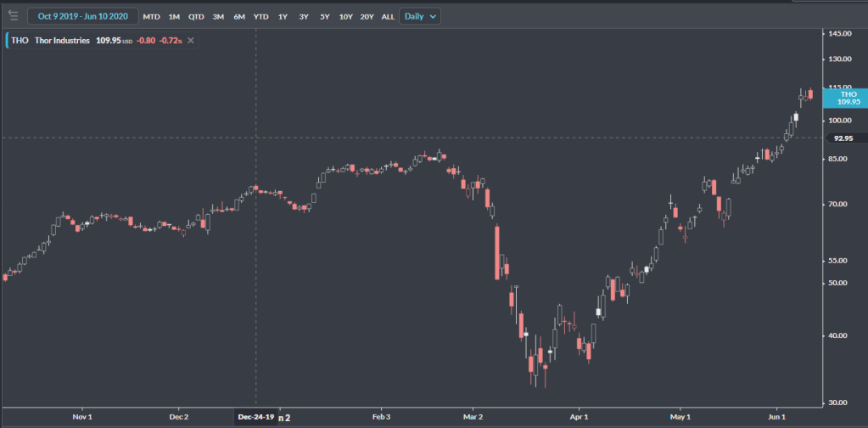868x428 pixels.
Task: Switch to the 1M time range
Action: [x=174, y=16]
